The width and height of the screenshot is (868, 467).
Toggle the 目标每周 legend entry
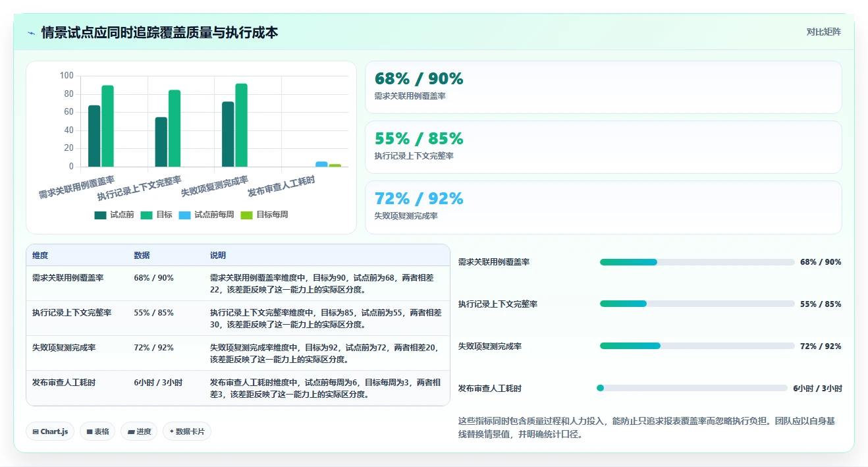tap(264, 215)
